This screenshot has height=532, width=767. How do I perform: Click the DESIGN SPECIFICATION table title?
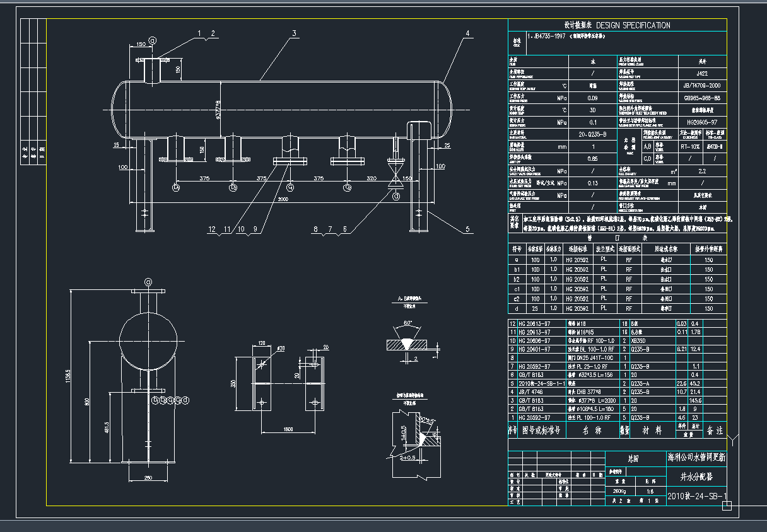(x=617, y=25)
